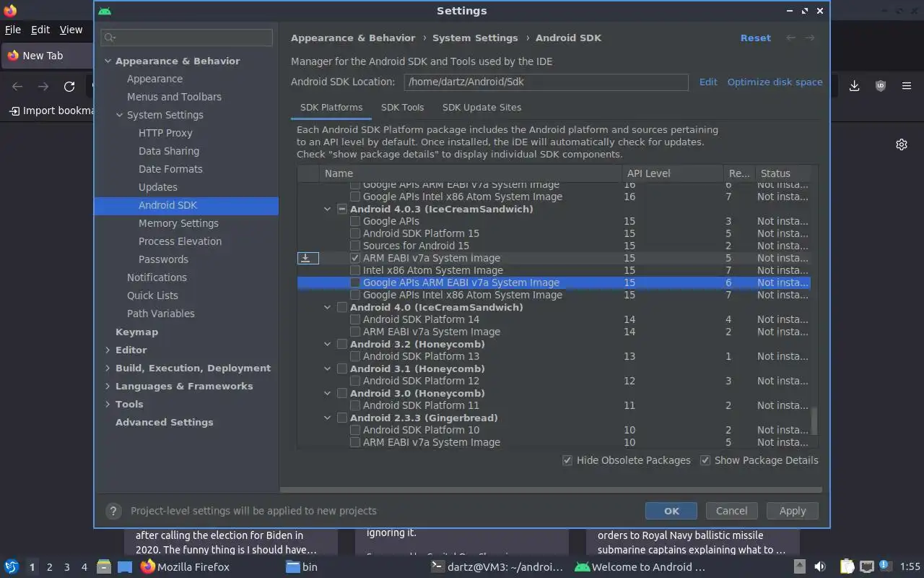Click the Firefox reload page icon
The height and width of the screenshot is (578, 924).
(69, 86)
